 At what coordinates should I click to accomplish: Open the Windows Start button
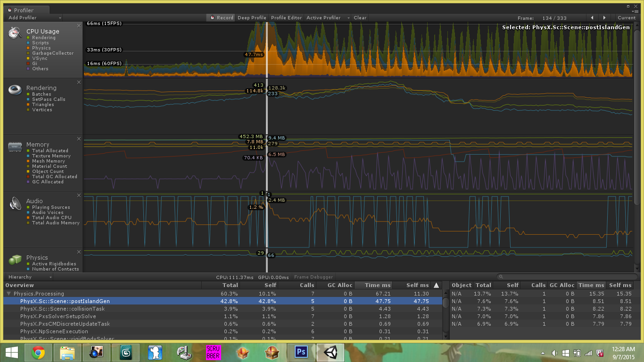coord(11,353)
